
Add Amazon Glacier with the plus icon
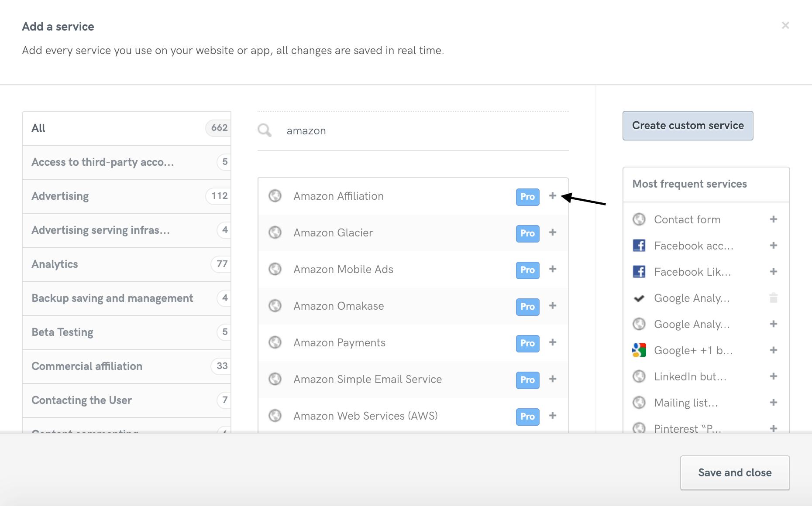point(552,233)
